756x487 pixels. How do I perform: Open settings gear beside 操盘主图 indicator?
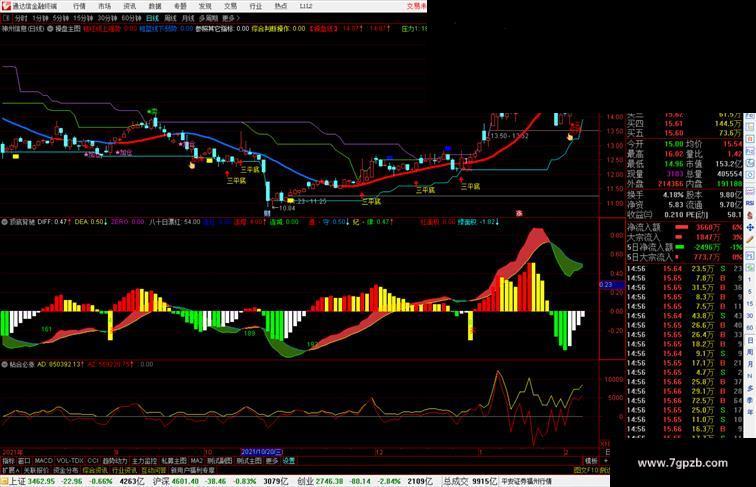pos(50,29)
